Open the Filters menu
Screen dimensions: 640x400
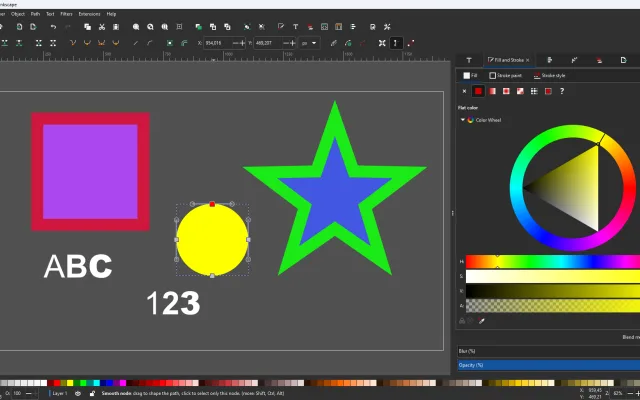pyautogui.click(x=67, y=14)
